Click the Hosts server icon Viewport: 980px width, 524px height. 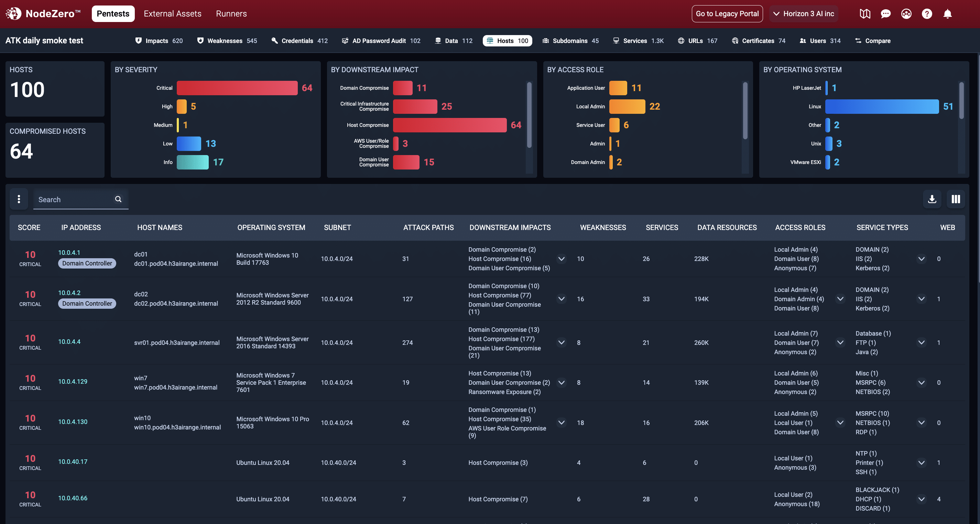(x=490, y=40)
